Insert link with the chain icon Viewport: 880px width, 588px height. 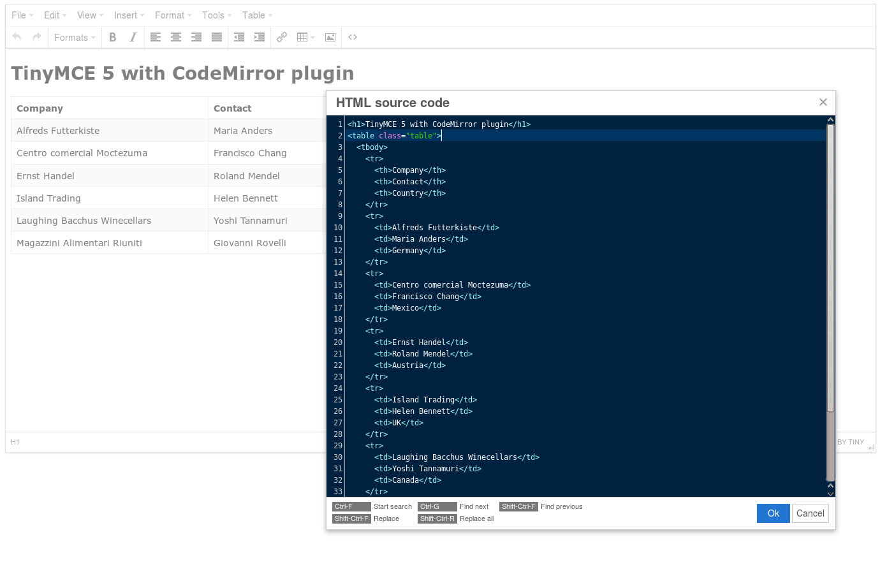coord(282,37)
